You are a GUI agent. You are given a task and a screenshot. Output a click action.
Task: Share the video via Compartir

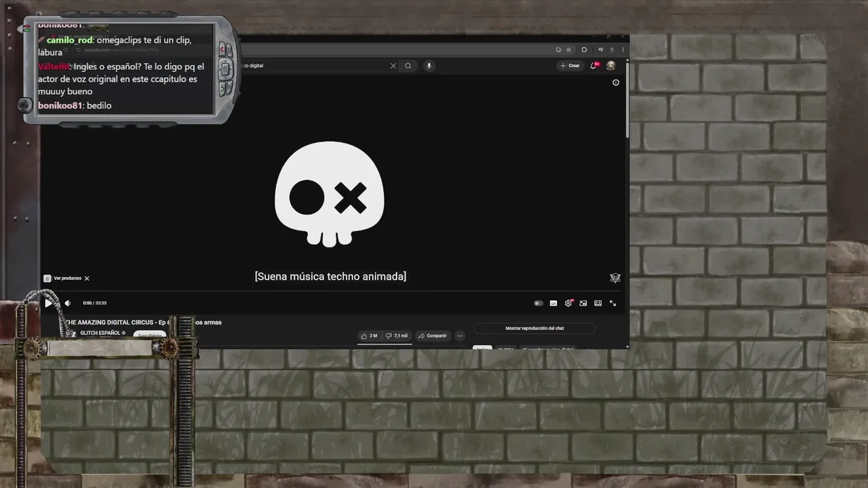pos(433,335)
